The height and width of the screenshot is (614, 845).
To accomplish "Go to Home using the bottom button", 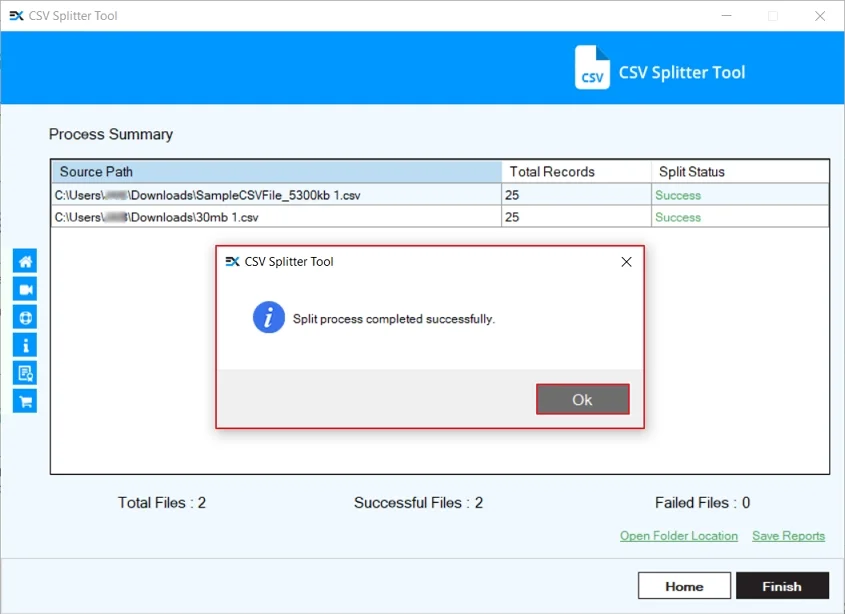I will coord(684,586).
